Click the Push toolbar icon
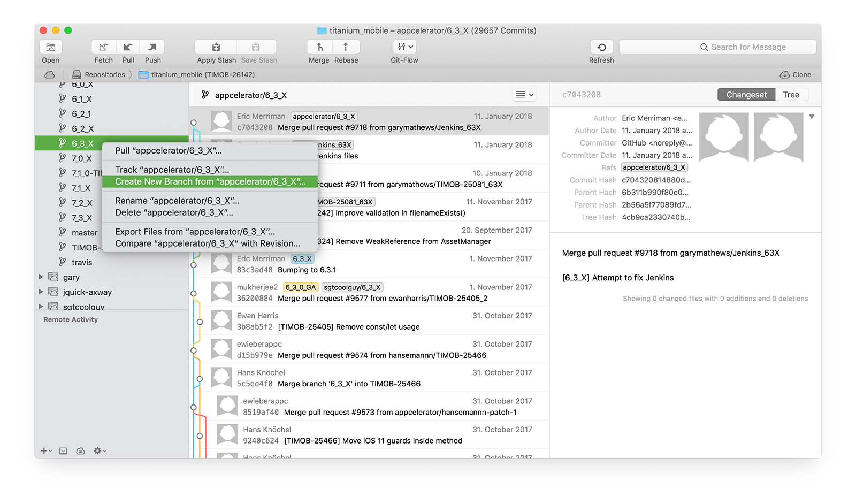856x504 pixels. (152, 47)
